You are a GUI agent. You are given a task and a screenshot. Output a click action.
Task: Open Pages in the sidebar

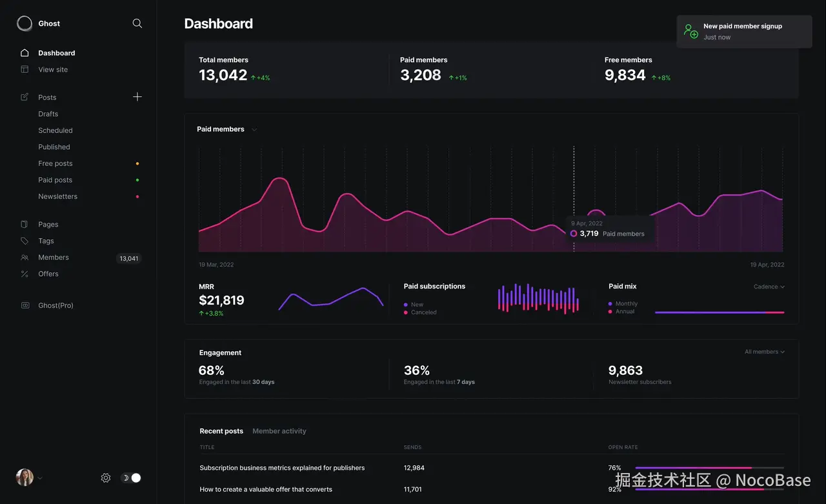(x=48, y=225)
